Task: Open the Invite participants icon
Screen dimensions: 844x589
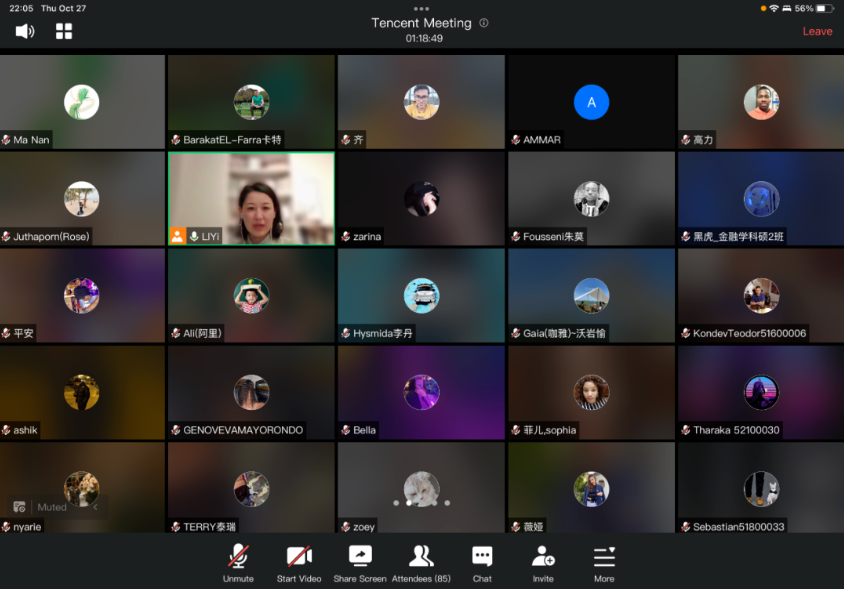Action: click(543, 563)
